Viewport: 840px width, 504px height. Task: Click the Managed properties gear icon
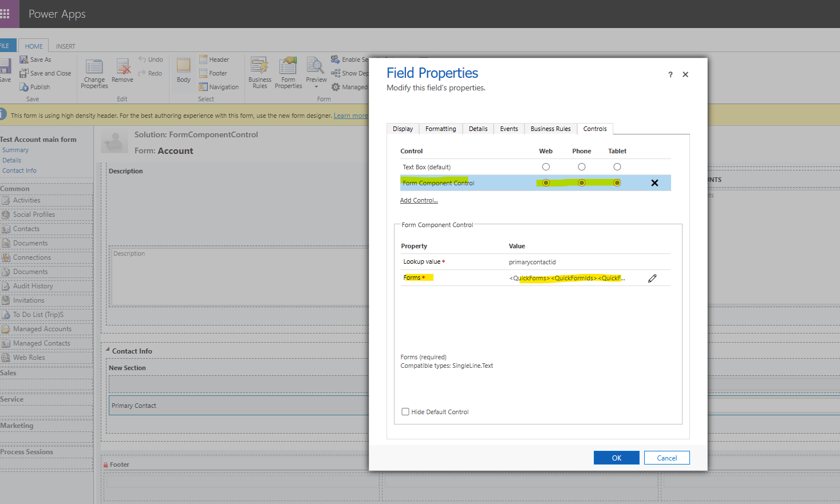tap(336, 87)
